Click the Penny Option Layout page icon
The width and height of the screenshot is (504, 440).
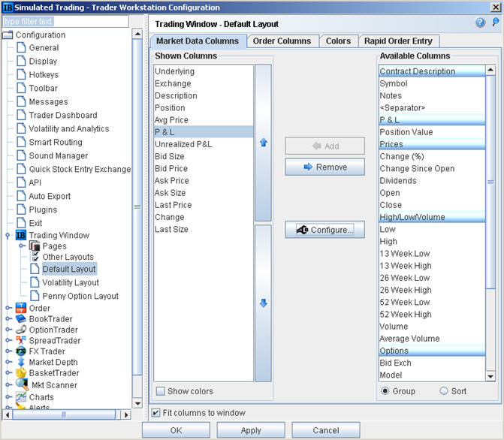pos(35,296)
